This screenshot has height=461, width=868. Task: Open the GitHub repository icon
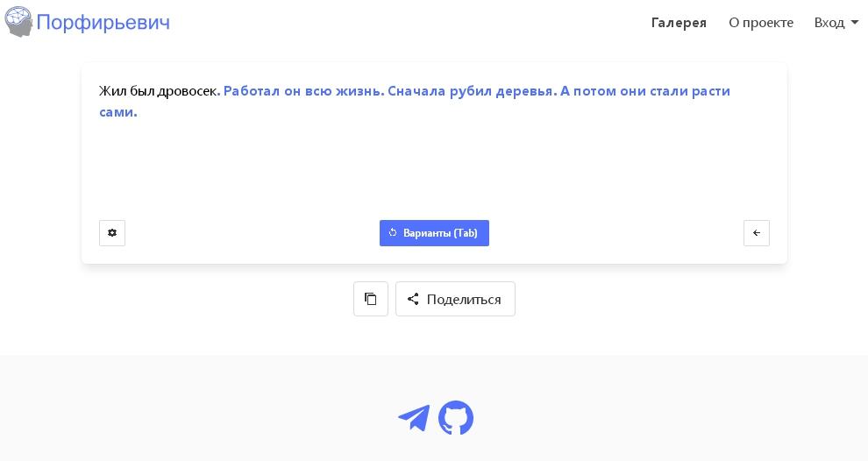click(456, 418)
